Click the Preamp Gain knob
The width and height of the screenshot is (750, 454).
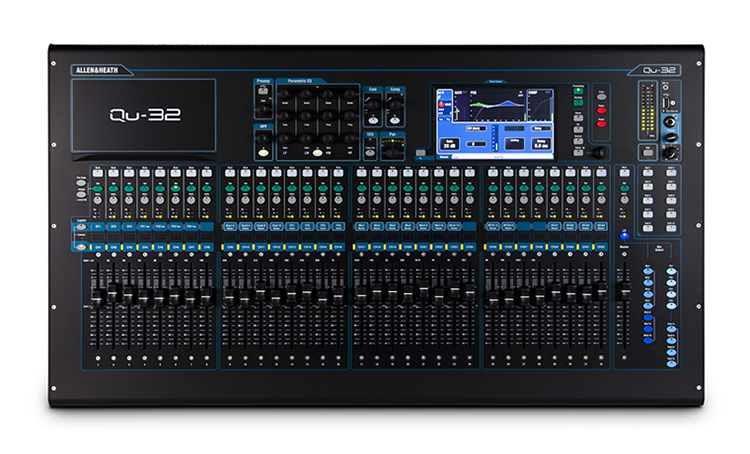pyautogui.click(x=262, y=110)
